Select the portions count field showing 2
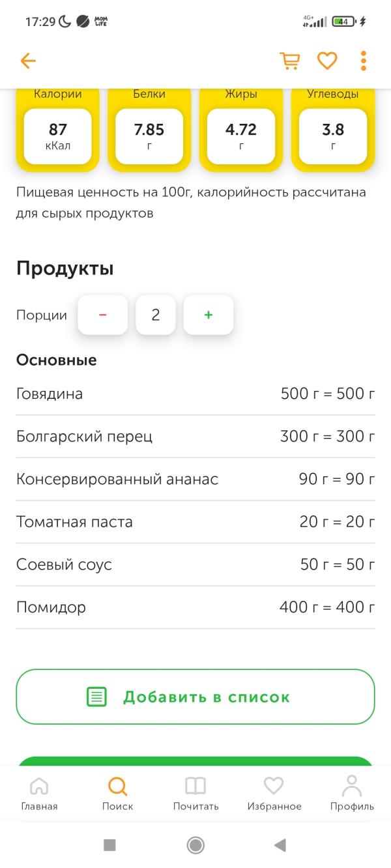This screenshot has height=868, width=391. [155, 315]
